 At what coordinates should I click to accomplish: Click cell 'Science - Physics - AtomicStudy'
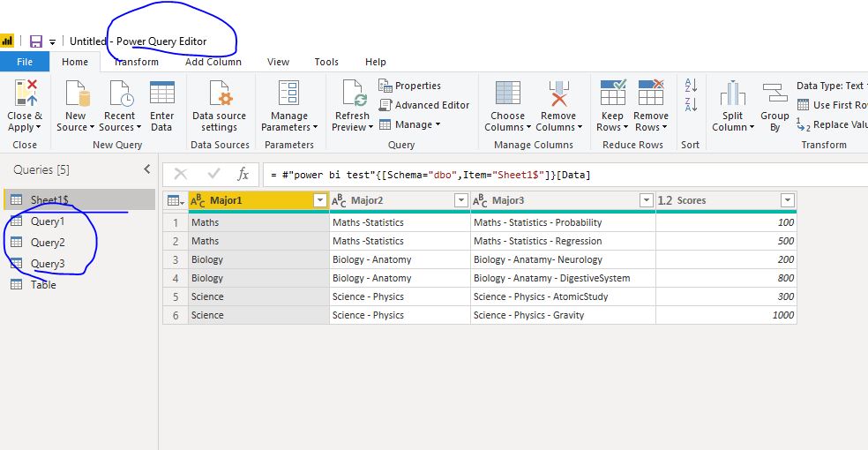(x=563, y=296)
